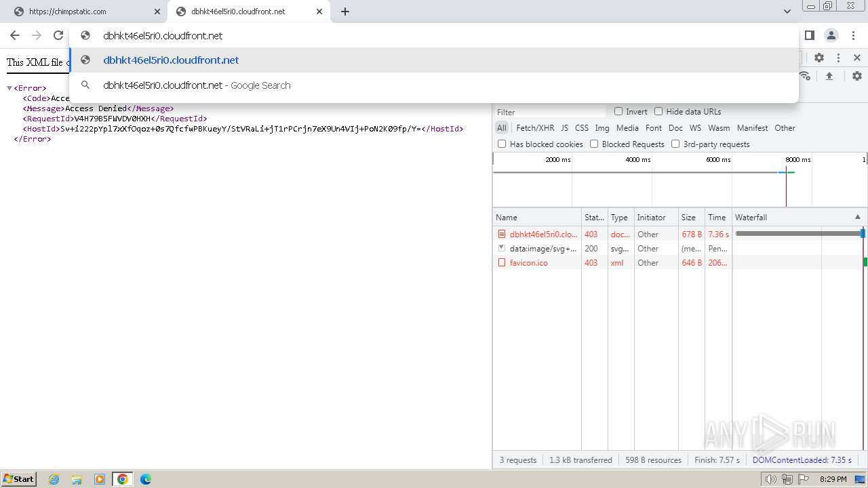
Task: Sort by the Time column header
Action: point(718,218)
